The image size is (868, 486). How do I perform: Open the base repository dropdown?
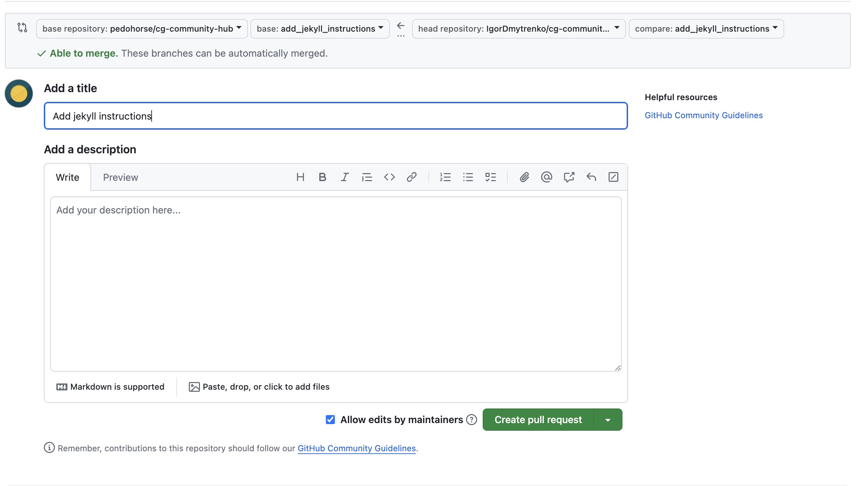pyautogui.click(x=142, y=29)
